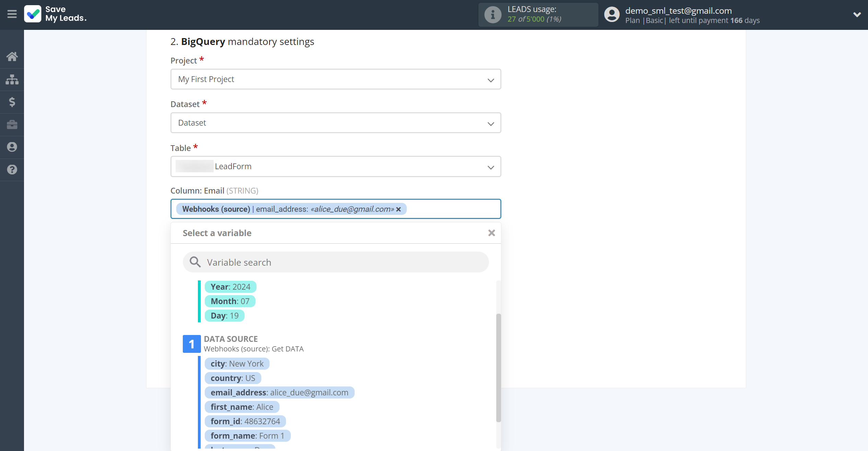Open the Project dropdown

coord(336,79)
